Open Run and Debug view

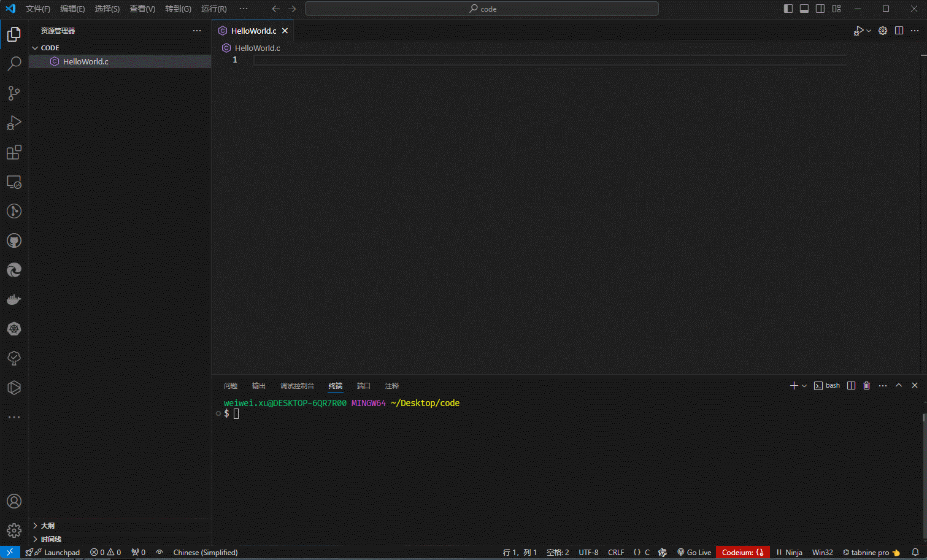pyautogui.click(x=14, y=123)
